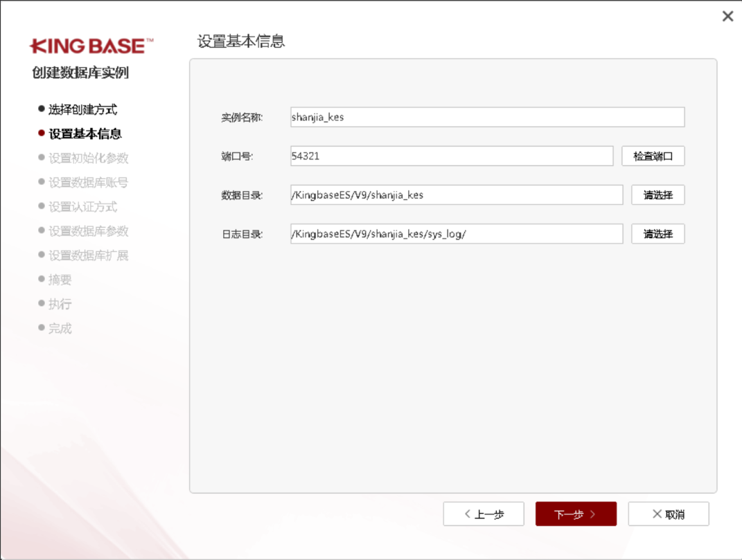Check port with 检查端口 button
Screen dimensions: 742x560
coord(653,156)
